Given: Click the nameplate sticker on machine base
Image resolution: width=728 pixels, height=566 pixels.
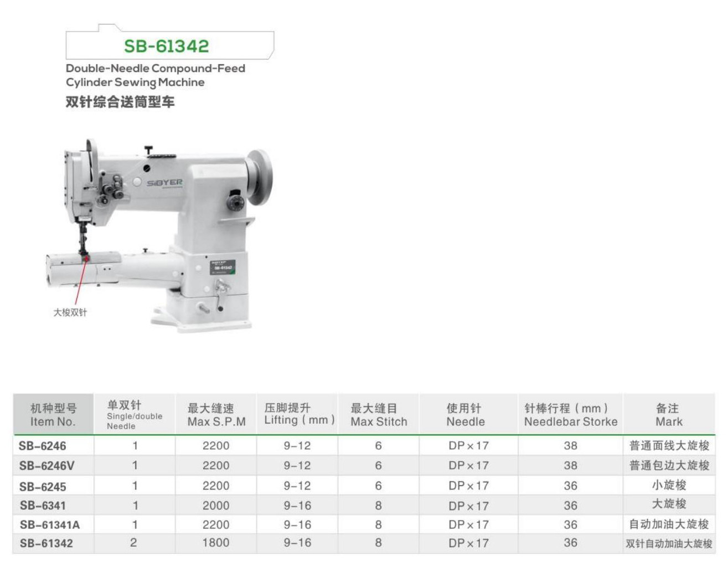Looking at the screenshot, I should coord(223,267).
